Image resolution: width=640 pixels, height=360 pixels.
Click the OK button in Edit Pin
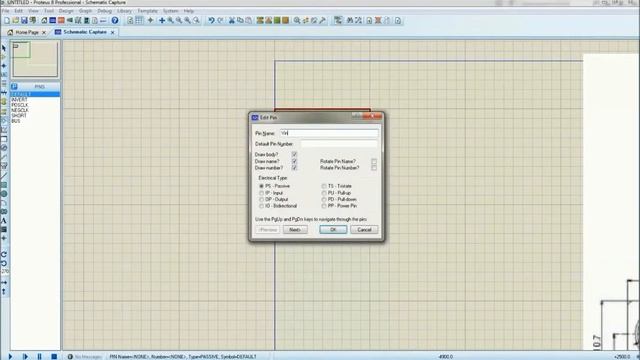333,230
